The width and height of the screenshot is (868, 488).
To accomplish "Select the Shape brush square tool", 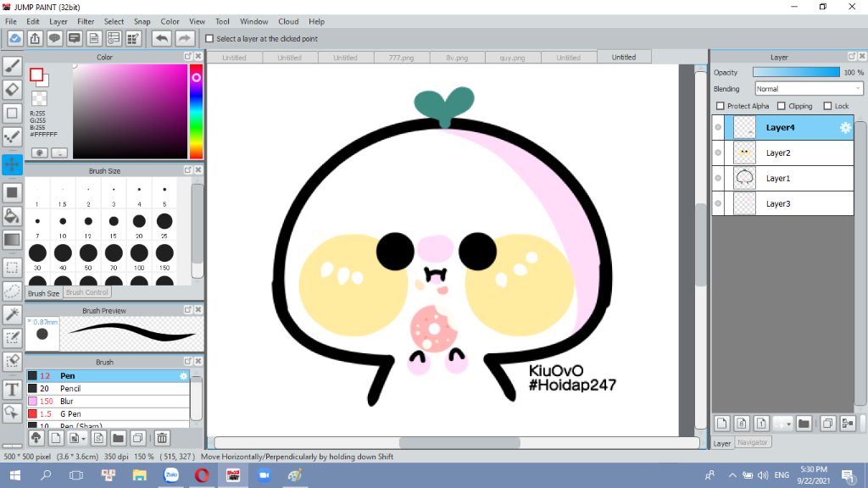I will (x=12, y=114).
